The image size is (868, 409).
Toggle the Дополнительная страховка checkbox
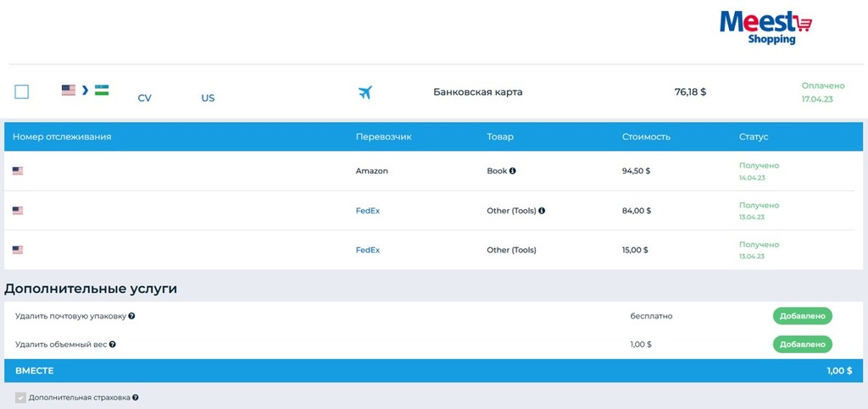click(20, 397)
